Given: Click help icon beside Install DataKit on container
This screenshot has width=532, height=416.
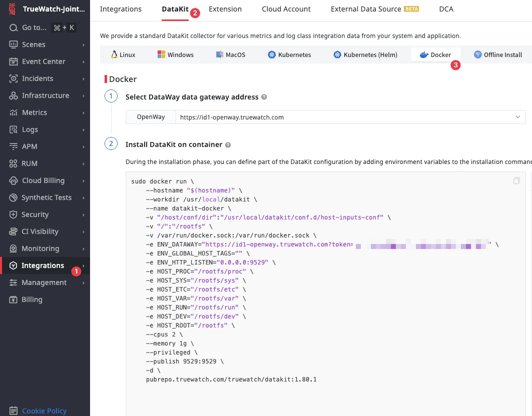Looking at the screenshot, I should click(x=228, y=145).
